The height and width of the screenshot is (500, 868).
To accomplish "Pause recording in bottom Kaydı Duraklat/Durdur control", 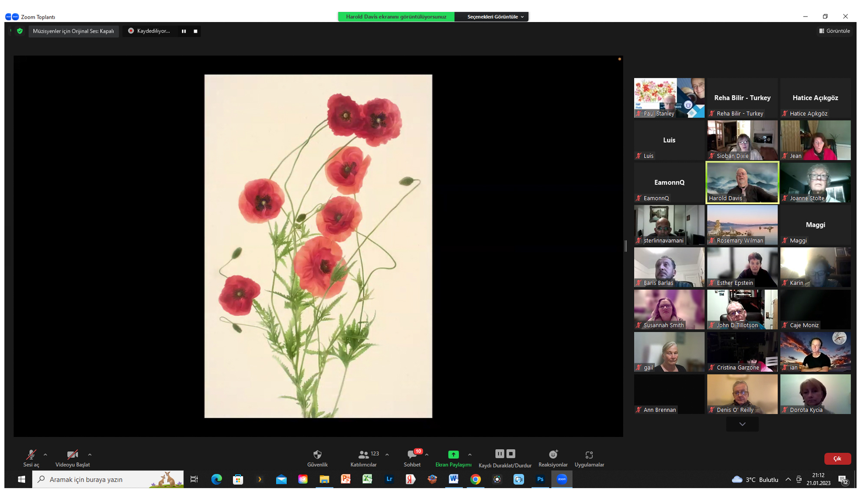I will pos(500,454).
